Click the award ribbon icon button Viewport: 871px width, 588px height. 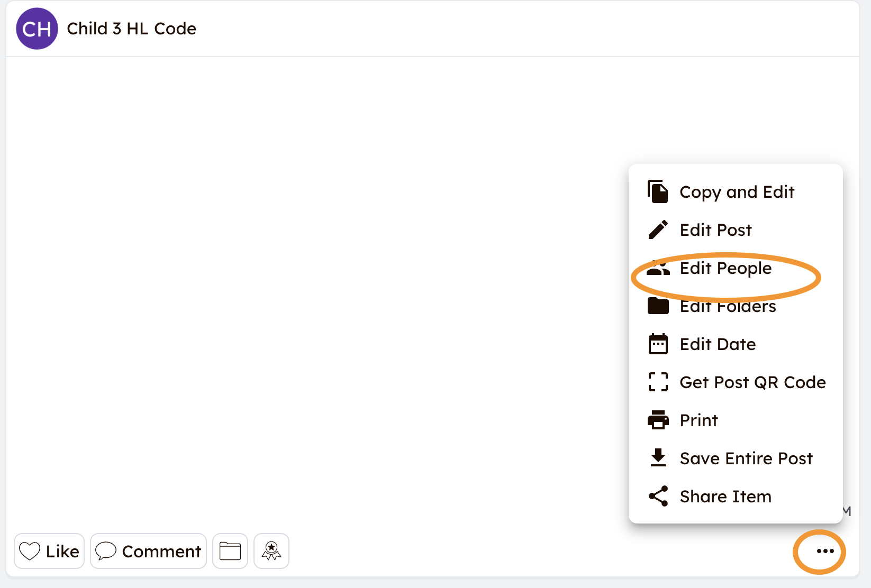point(271,551)
